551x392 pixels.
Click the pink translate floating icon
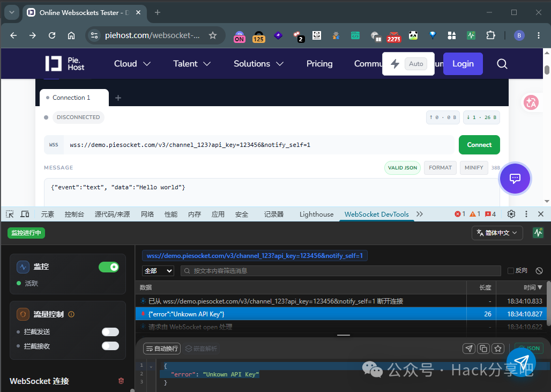coord(531,102)
